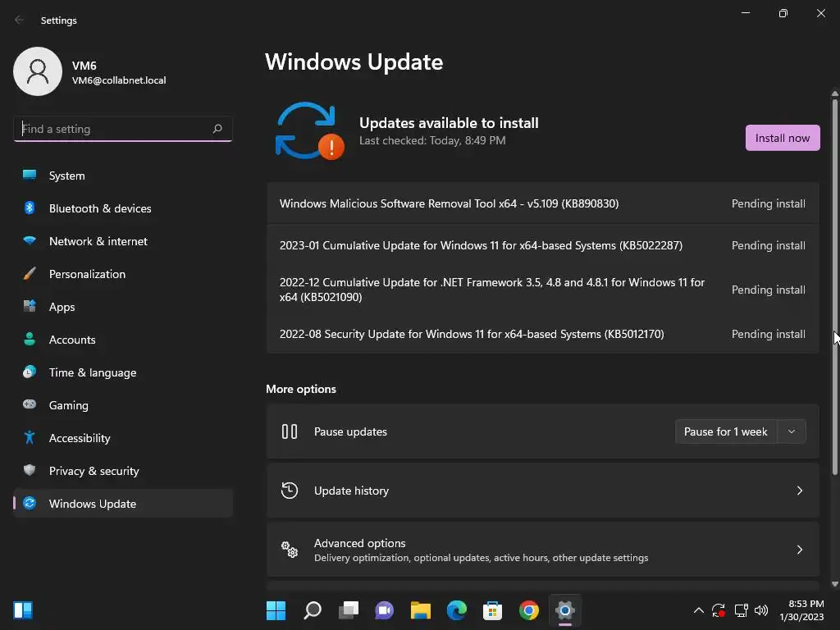840x630 pixels.
Task: Open the Windows Start menu
Action: 276,610
